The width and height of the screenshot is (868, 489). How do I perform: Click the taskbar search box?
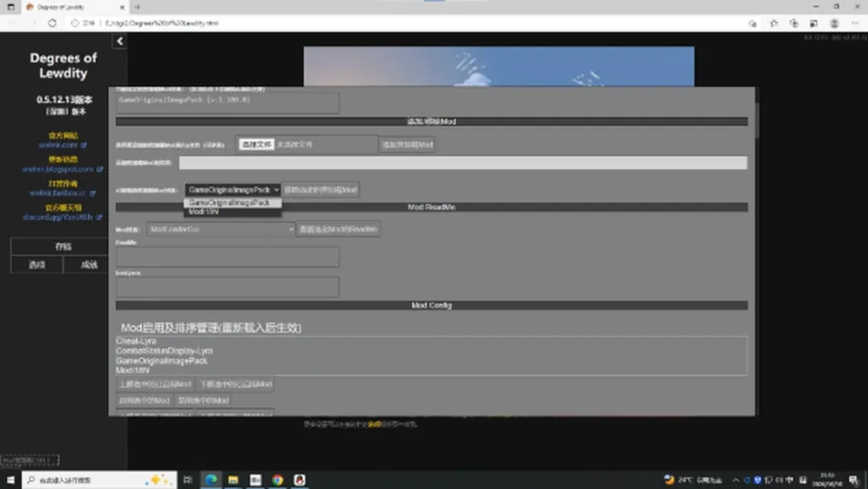(99, 480)
